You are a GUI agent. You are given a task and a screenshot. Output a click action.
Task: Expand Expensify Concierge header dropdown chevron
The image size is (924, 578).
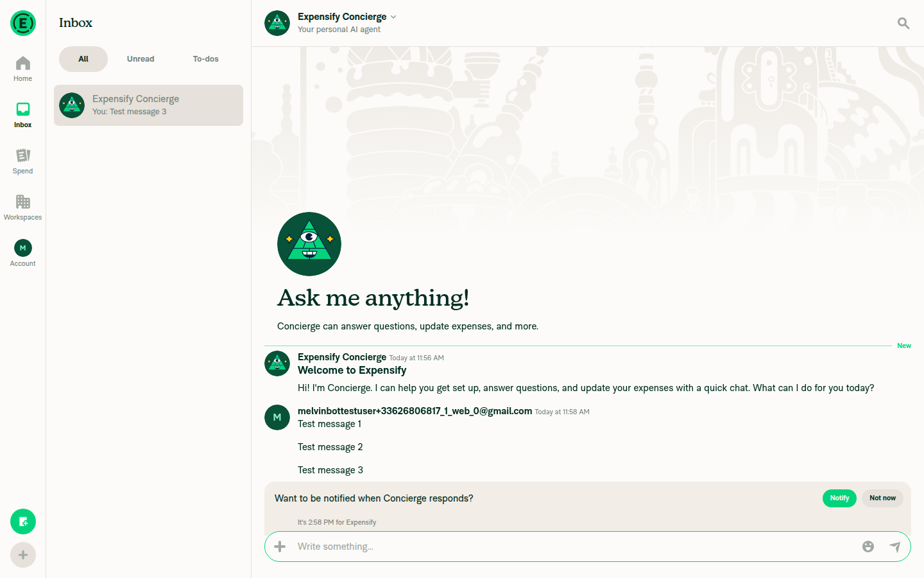click(393, 17)
